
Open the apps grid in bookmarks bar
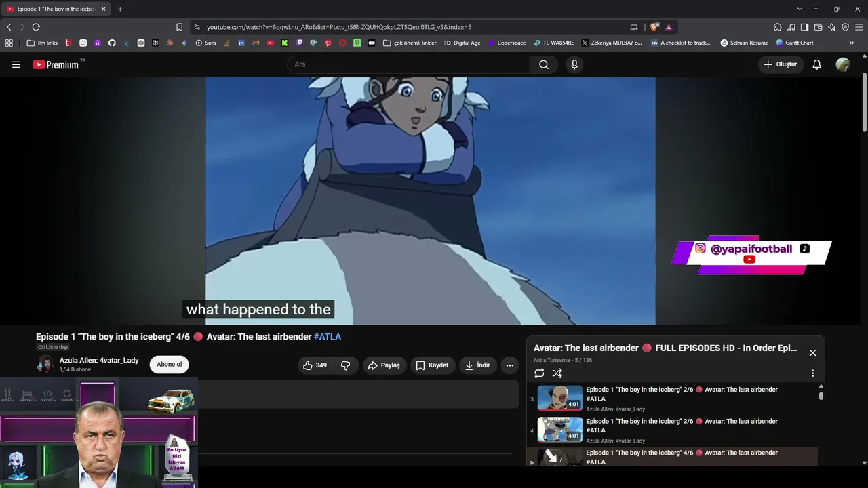(x=9, y=43)
